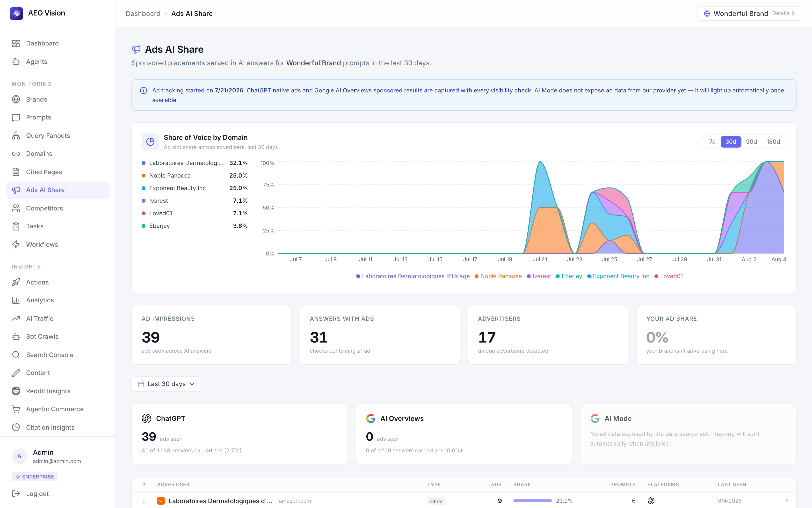Open the Citation Insights pie icon

pos(16,427)
